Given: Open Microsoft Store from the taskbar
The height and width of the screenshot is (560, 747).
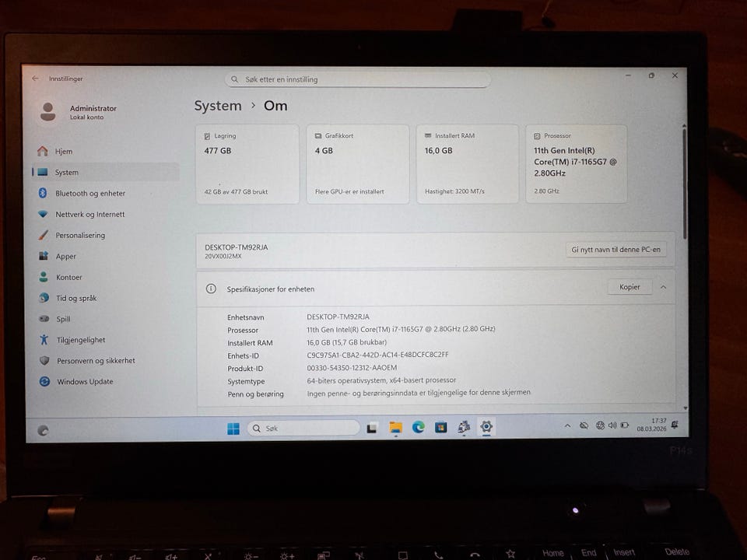Looking at the screenshot, I should (441, 427).
